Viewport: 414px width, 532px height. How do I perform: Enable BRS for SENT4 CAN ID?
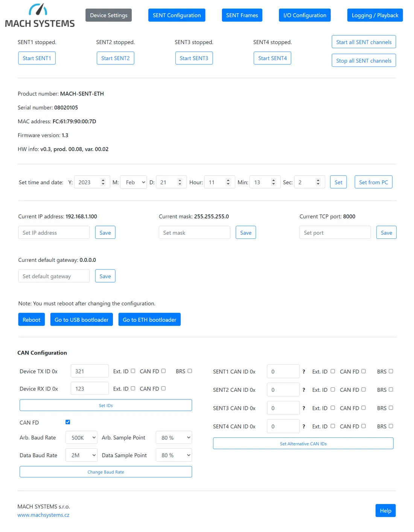click(x=391, y=426)
